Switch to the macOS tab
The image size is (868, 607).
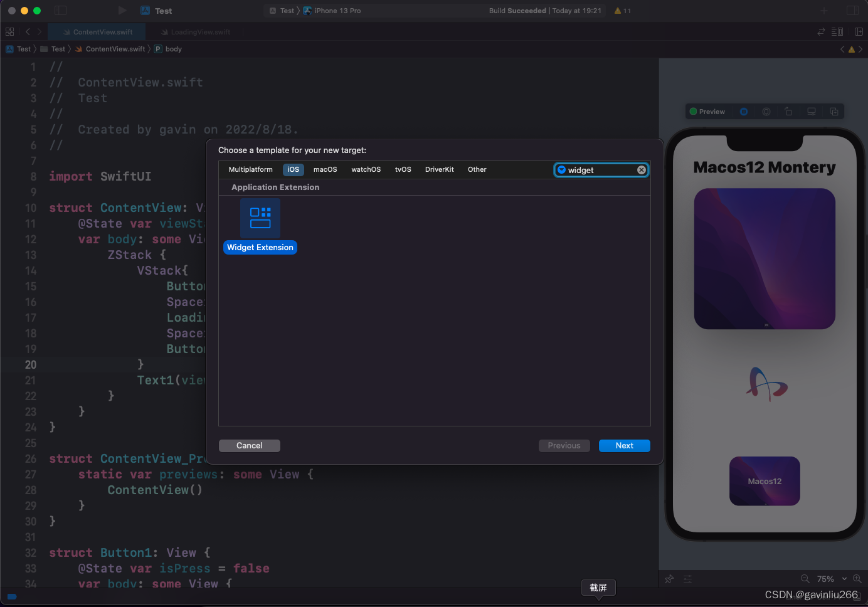pos(325,169)
